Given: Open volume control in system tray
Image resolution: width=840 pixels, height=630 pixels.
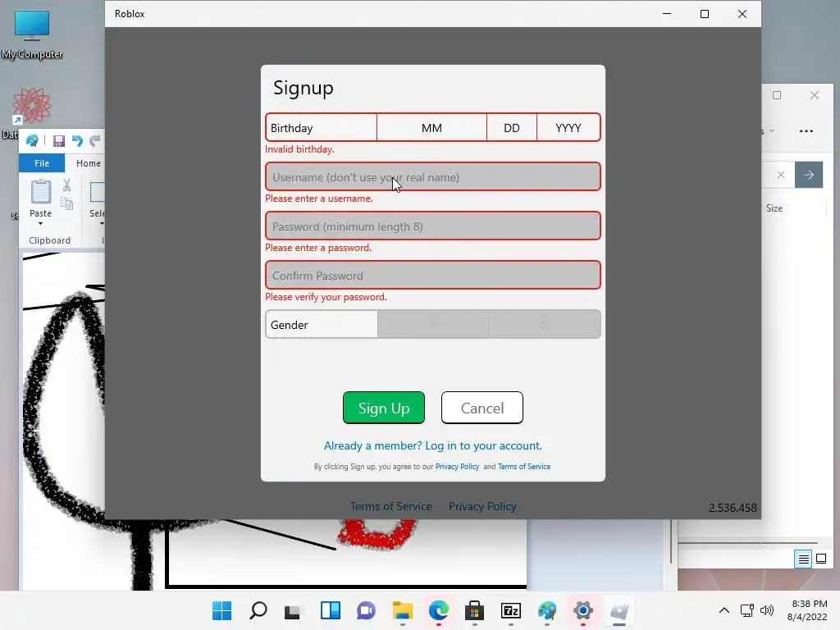Looking at the screenshot, I should click(x=767, y=610).
